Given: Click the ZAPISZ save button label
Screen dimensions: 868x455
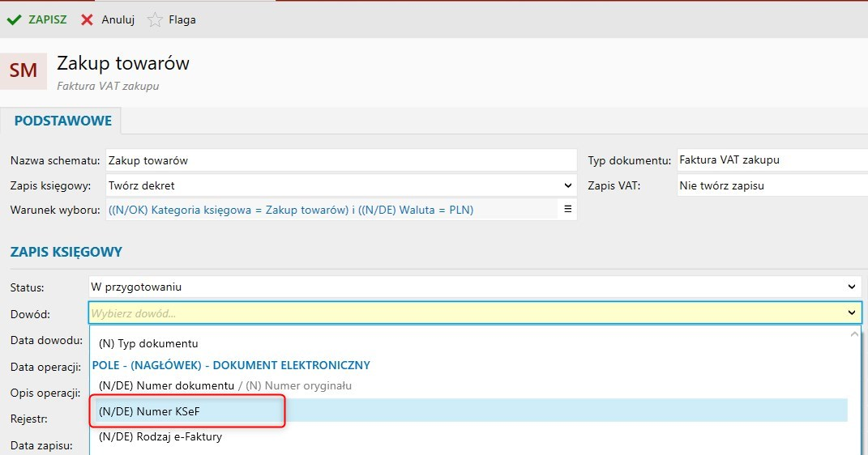Looking at the screenshot, I should (x=48, y=20).
